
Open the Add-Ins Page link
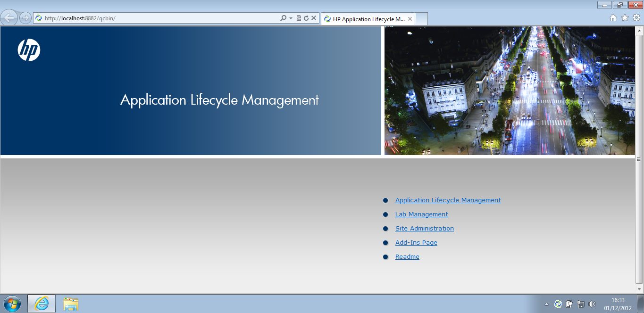point(416,242)
